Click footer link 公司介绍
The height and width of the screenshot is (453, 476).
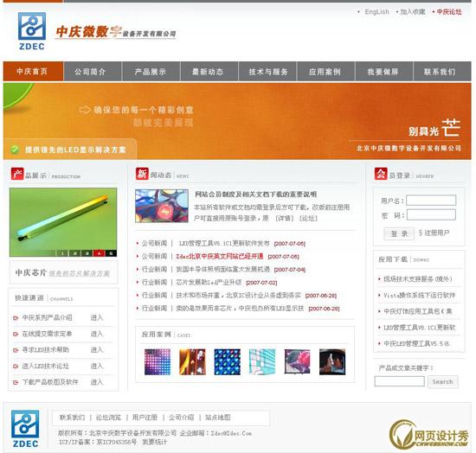181,418
